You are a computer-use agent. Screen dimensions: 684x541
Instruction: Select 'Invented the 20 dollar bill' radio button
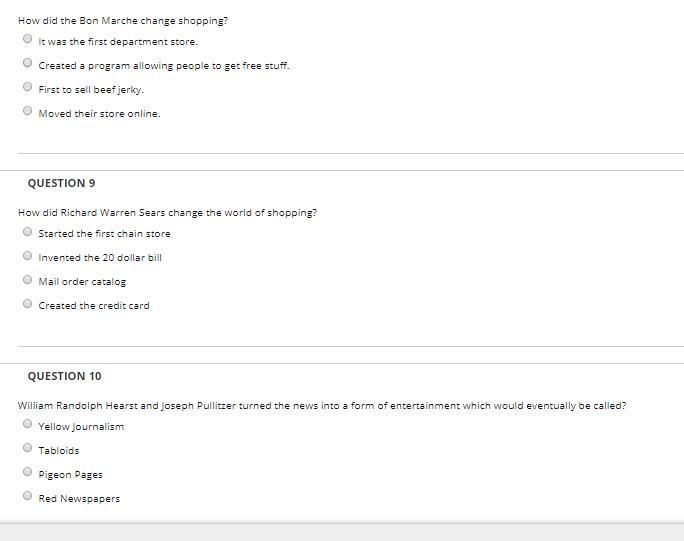(27, 256)
